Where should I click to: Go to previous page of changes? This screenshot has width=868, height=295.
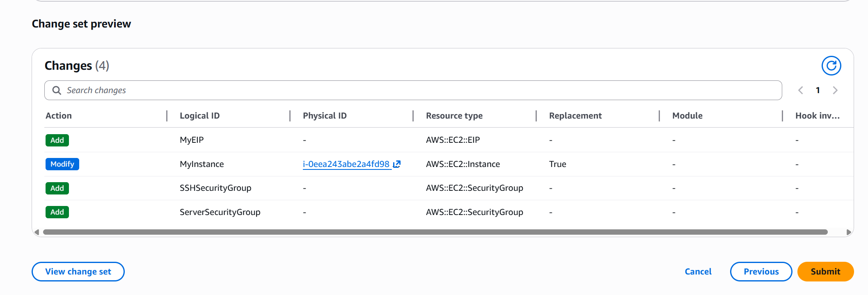click(800, 90)
